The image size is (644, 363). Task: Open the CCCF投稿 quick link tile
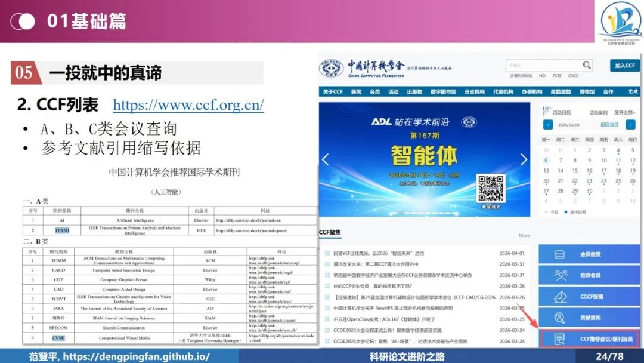589,296
